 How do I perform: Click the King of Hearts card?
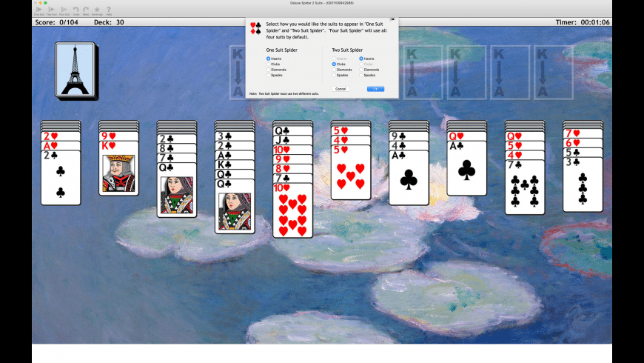[x=118, y=168]
